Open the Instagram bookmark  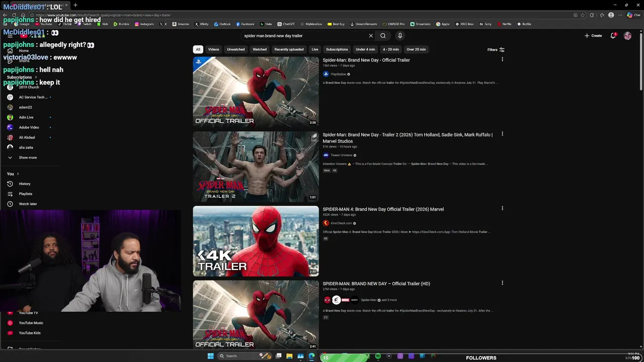tap(144, 24)
